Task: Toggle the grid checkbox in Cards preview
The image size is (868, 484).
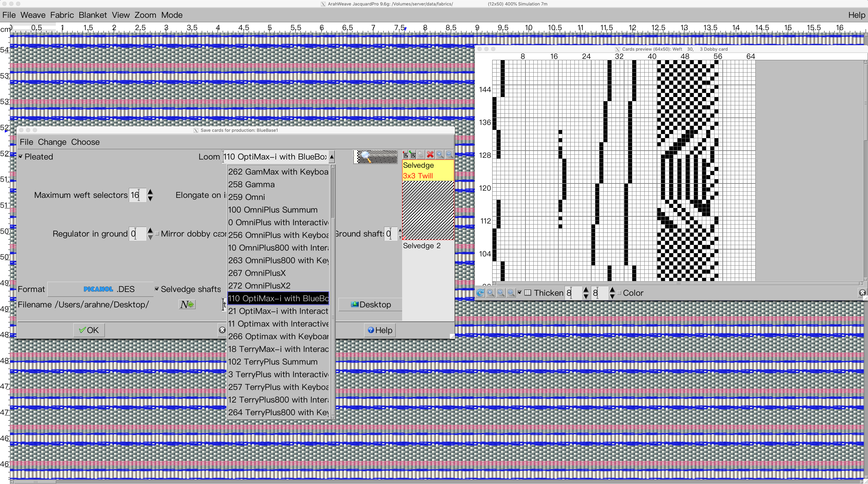Action: click(520, 293)
